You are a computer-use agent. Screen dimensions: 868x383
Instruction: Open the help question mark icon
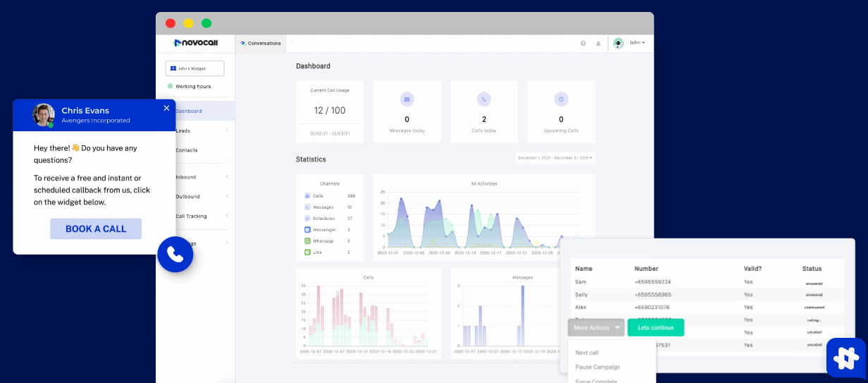click(x=583, y=43)
